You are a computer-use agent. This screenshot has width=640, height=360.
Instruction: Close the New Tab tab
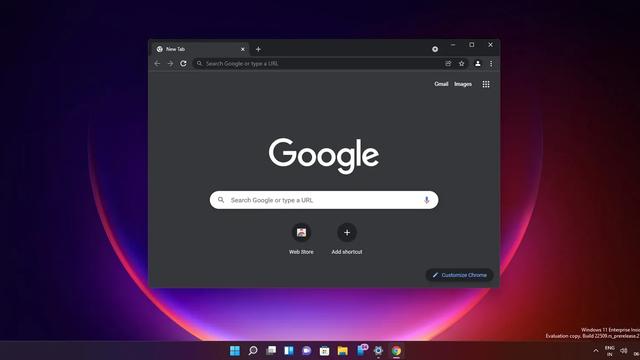pyautogui.click(x=243, y=49)
